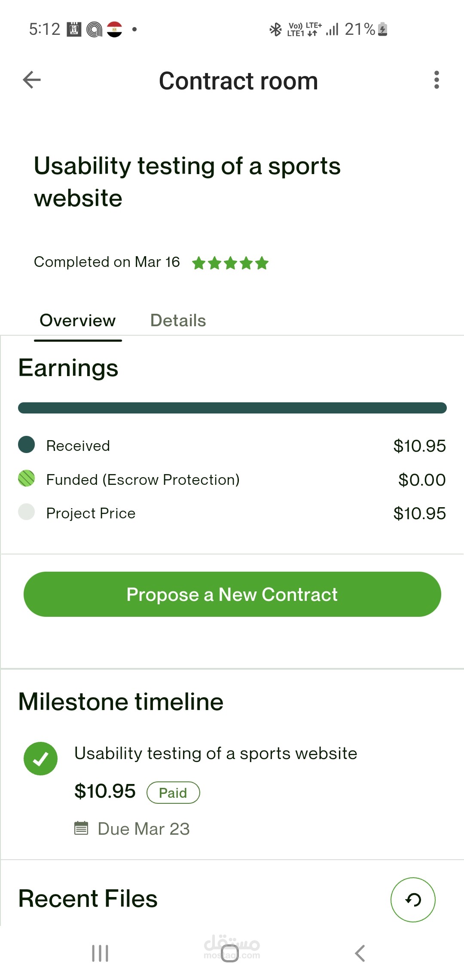The width and height of the screenshot is (464, 980).
Task: Tap the calendar icon beside Due Mar 23
Action: (81, 828)
